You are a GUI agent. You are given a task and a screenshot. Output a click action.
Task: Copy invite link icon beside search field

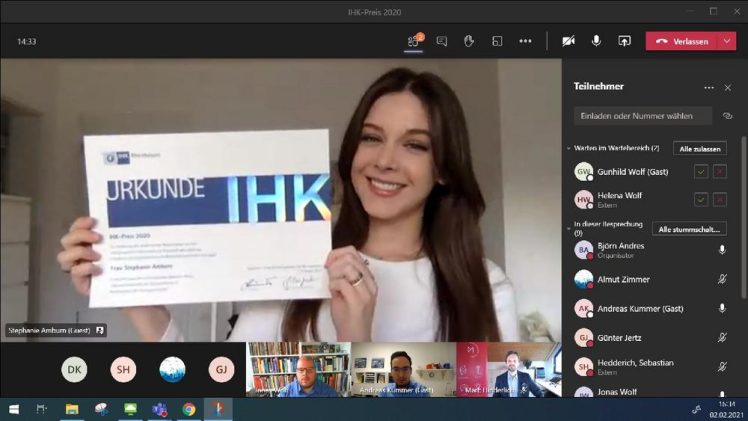727,116
